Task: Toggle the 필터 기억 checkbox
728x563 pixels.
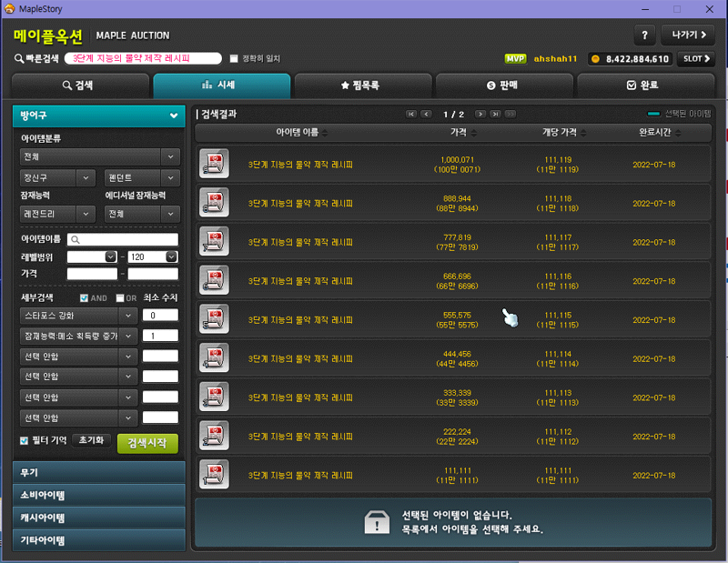Action: 25,440
